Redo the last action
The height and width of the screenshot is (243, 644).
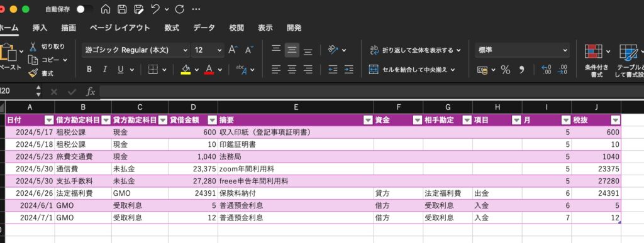[x=179, y=9]
